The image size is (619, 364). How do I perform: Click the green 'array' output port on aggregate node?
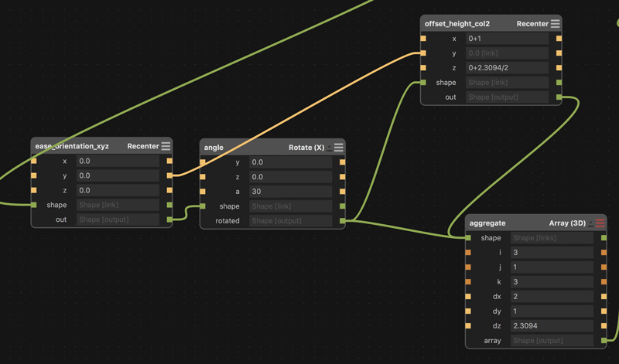604,340
